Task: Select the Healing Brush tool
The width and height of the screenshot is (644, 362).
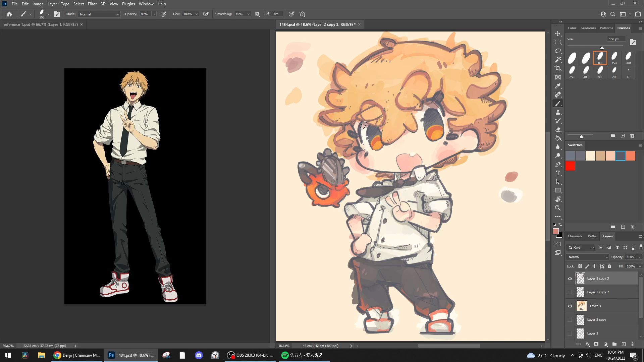Action: [558, 95]
